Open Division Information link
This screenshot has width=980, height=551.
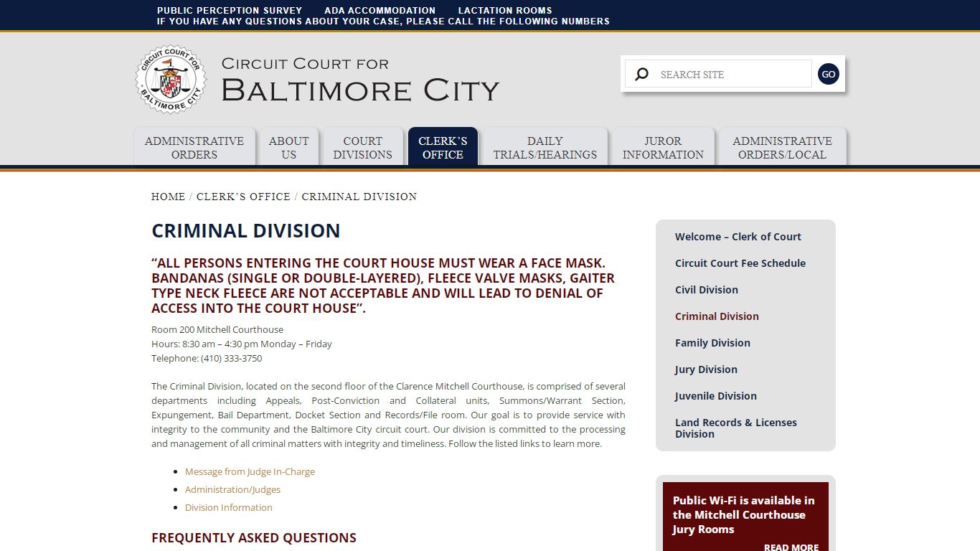229,507
